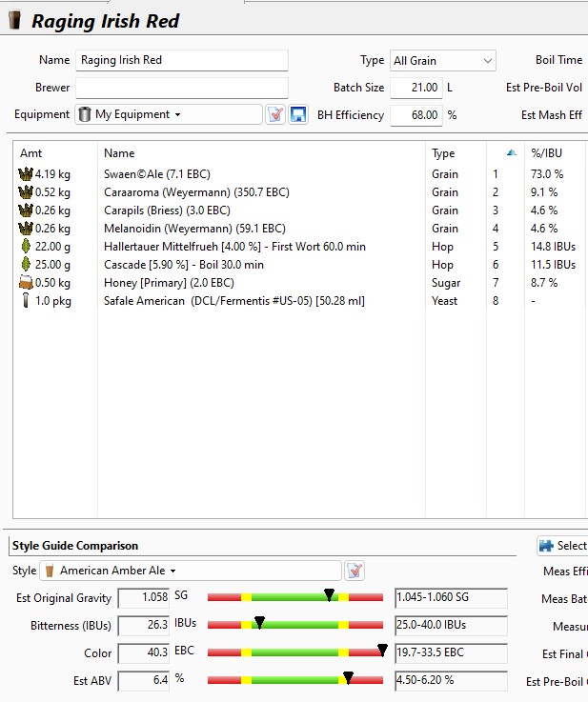Click the Type column header
The image size is (588, 702).
tap(443, 153)
